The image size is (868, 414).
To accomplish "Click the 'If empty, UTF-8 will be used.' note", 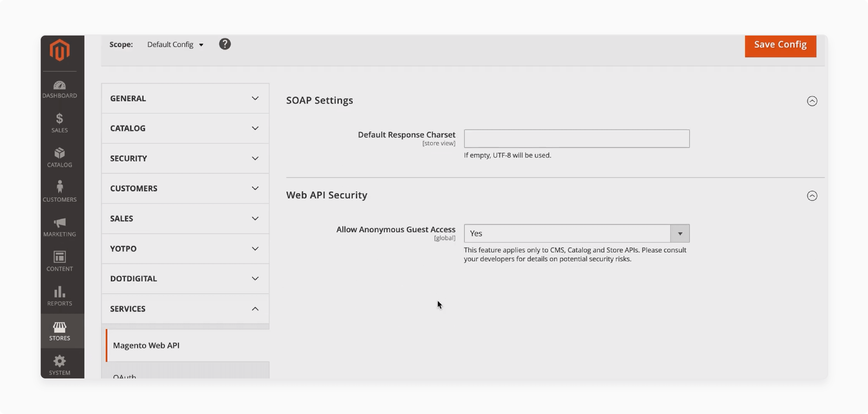I will click(507, 155).
